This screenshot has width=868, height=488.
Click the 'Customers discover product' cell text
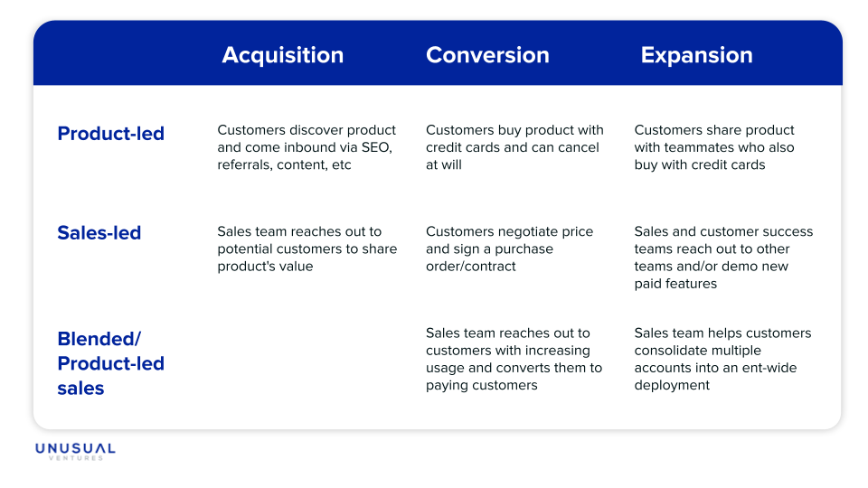[x=307, y=147]
